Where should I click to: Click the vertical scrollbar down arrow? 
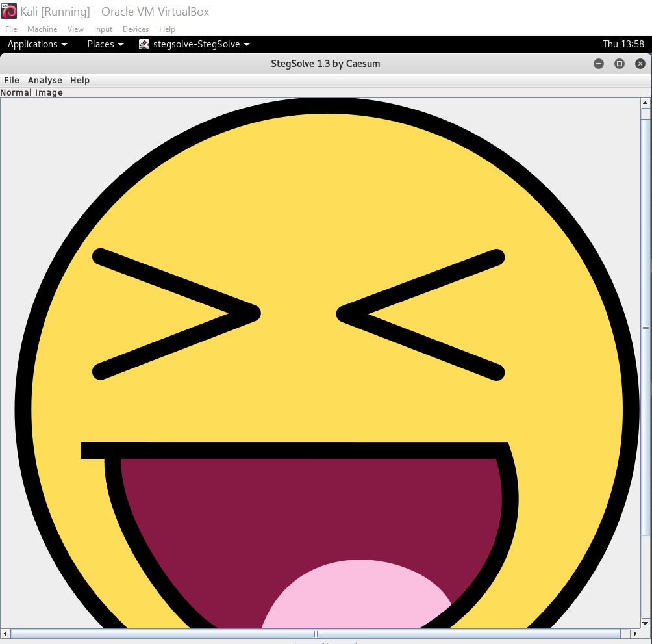(646, 623)
